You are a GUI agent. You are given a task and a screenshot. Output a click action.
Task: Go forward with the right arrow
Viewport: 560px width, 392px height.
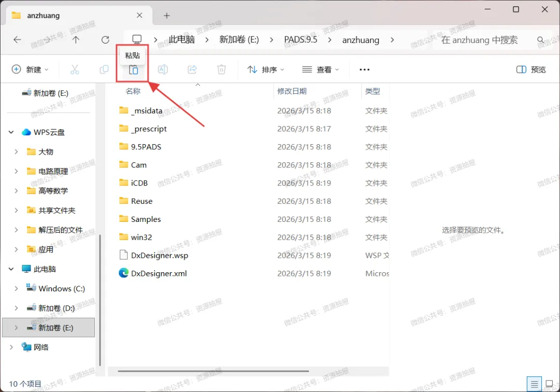click(x=47, y=39)
